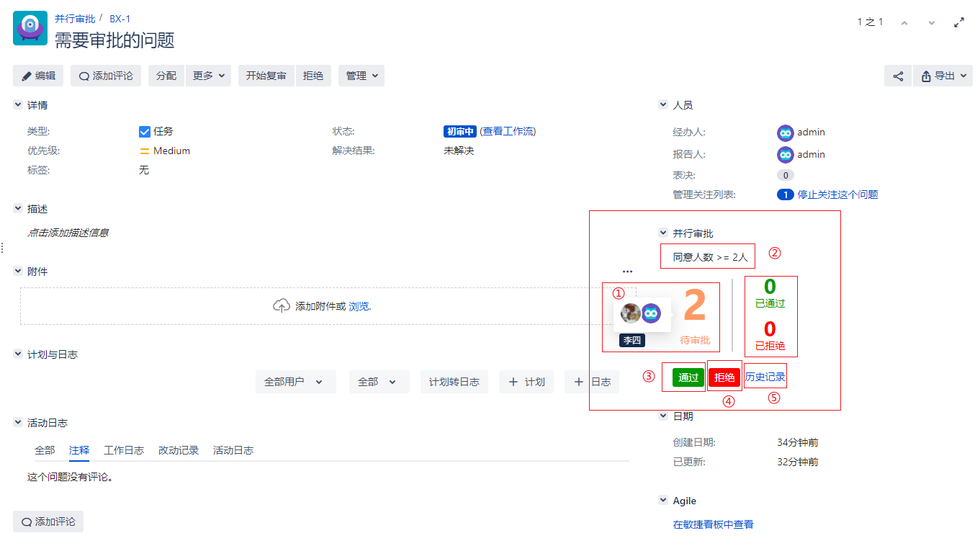Open the 更多 dropdown menu
The height and width of the screenshot is (546, 980).
click(208, 76)
